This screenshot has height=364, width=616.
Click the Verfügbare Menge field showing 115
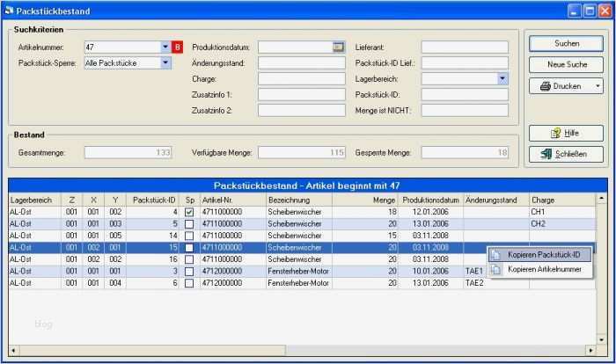tap(301, 152)
